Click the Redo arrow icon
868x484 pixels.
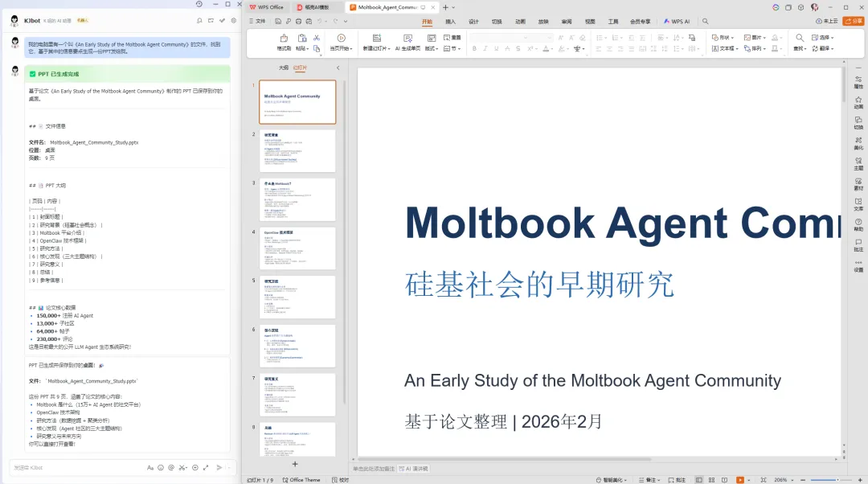335,22
